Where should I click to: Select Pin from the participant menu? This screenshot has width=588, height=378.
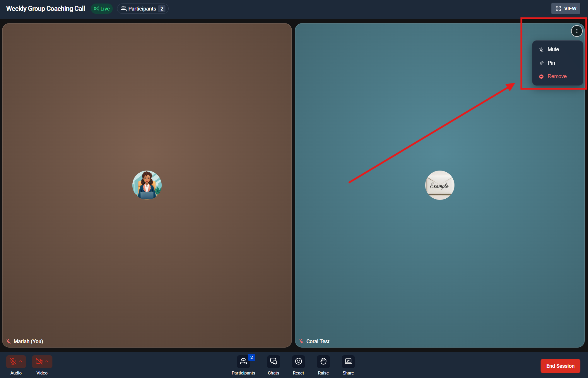click(551, 63)
